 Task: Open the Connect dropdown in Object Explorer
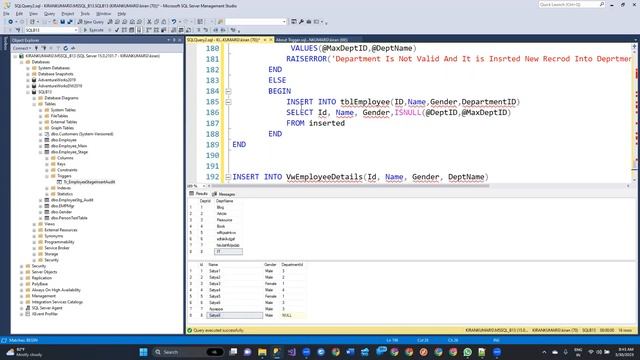[x=22, y=48]
